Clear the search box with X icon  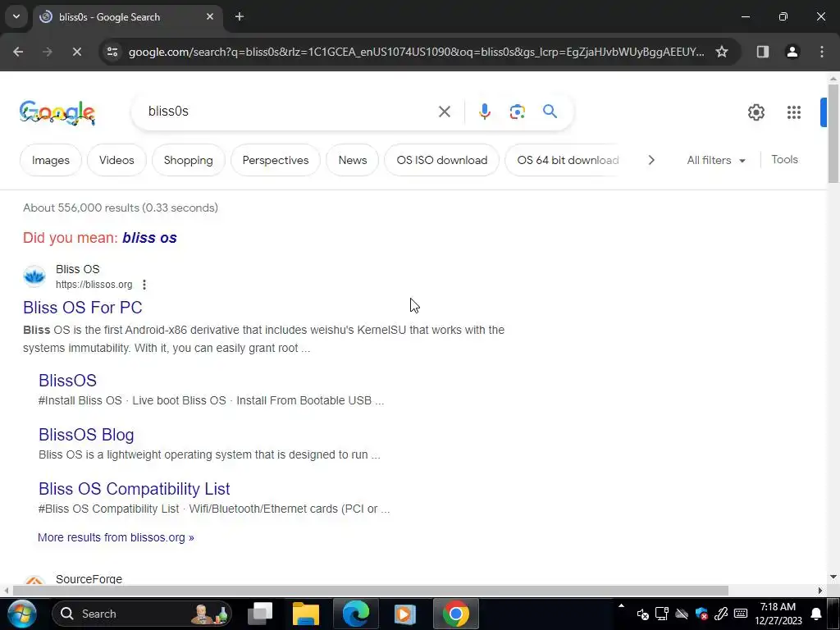click(444, 112)
